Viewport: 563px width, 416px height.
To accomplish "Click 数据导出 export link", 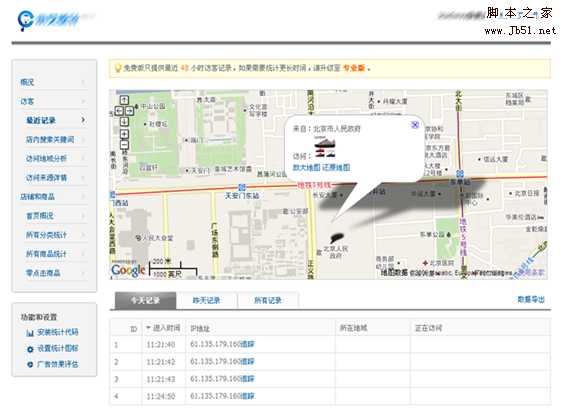I will tap(531, 299).
